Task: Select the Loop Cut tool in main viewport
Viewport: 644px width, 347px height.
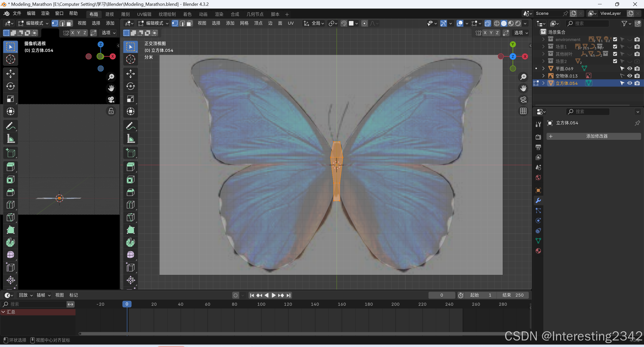Action: [x=130, y=205]
